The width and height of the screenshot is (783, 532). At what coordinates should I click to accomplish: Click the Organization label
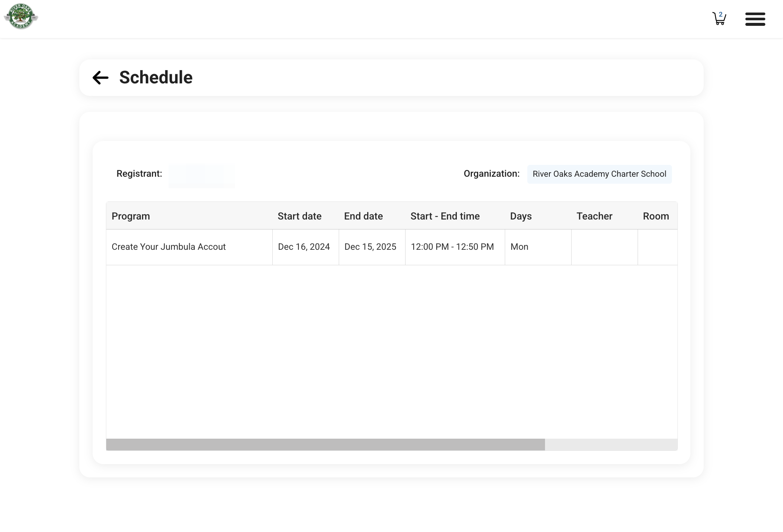(491, 174)
